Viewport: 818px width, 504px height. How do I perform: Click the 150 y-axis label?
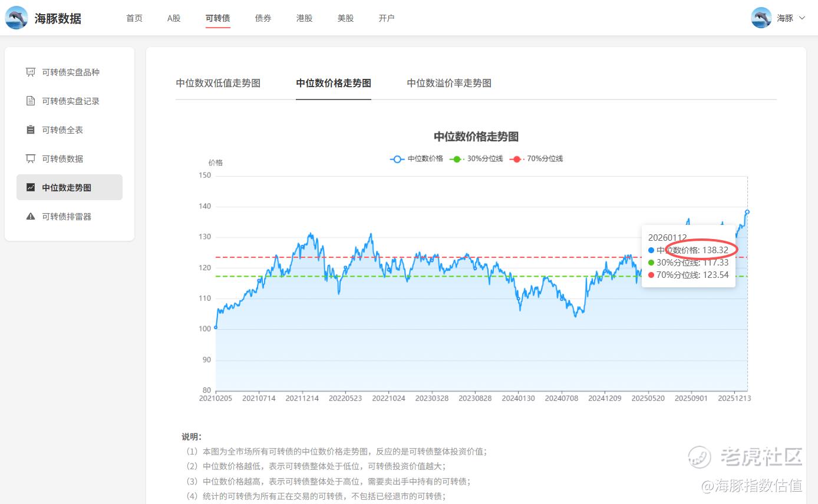(205, 175)
